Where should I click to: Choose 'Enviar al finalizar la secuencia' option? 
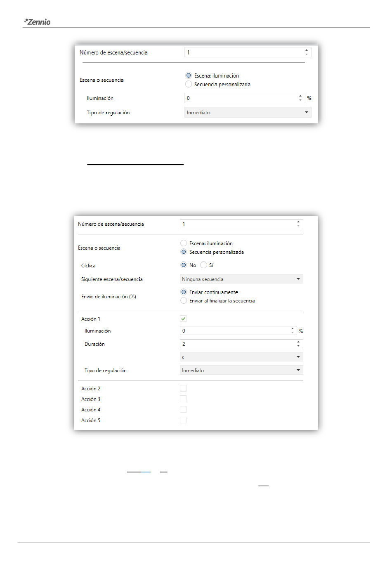point(184,301)
